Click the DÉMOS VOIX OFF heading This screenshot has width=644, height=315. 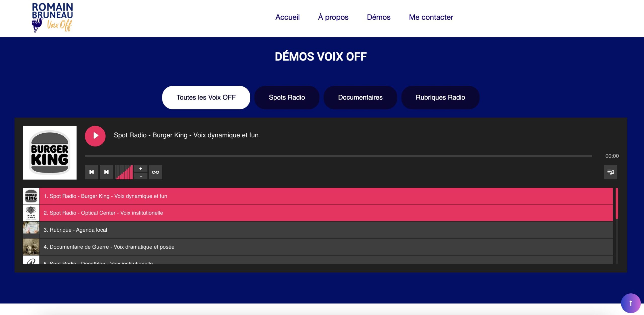321,57
